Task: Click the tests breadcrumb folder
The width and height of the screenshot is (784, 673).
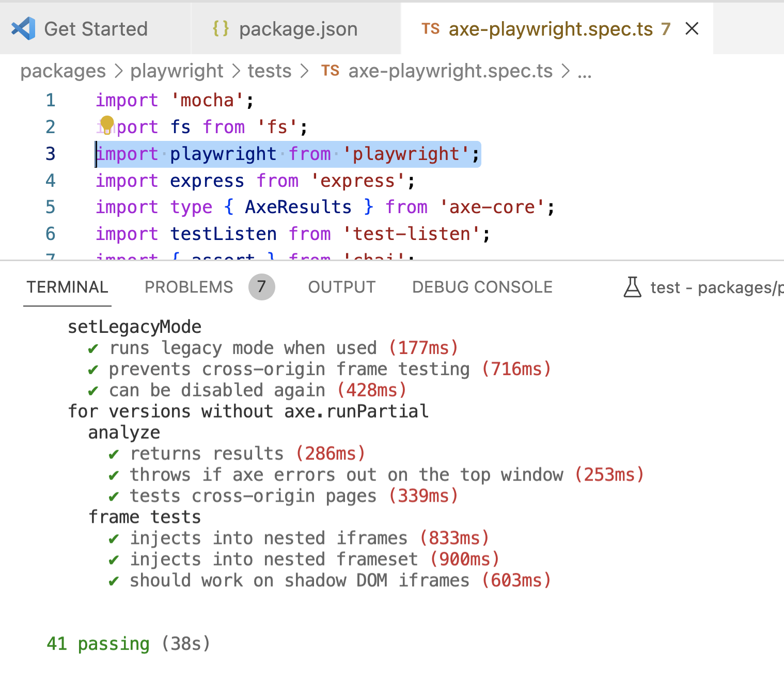Action: (x=270, y=71)
